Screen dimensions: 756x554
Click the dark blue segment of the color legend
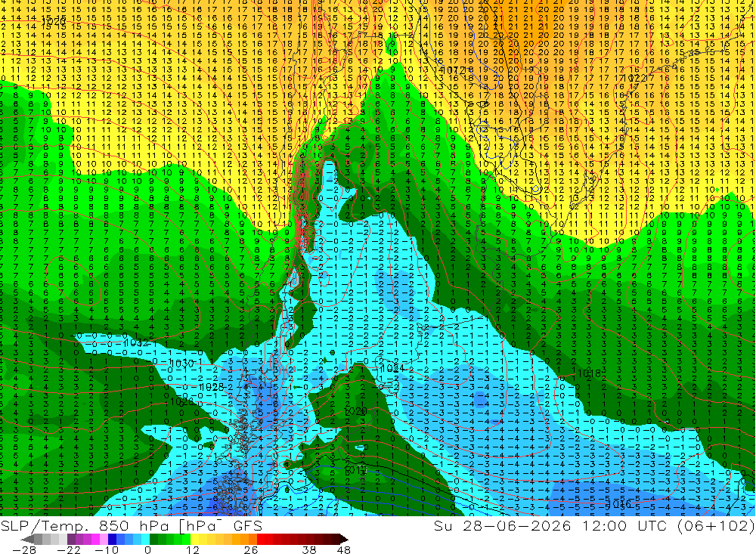(112, 539)
